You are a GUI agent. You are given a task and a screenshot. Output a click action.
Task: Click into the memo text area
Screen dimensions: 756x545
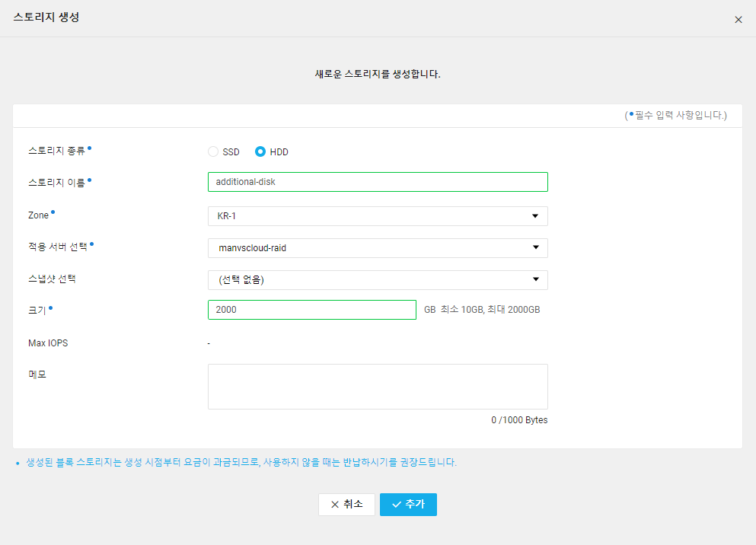[378, 387]
